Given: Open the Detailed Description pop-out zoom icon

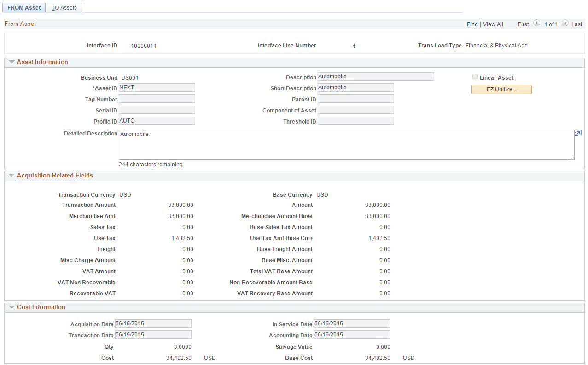Looking at the screenshot, I should 578,133.
